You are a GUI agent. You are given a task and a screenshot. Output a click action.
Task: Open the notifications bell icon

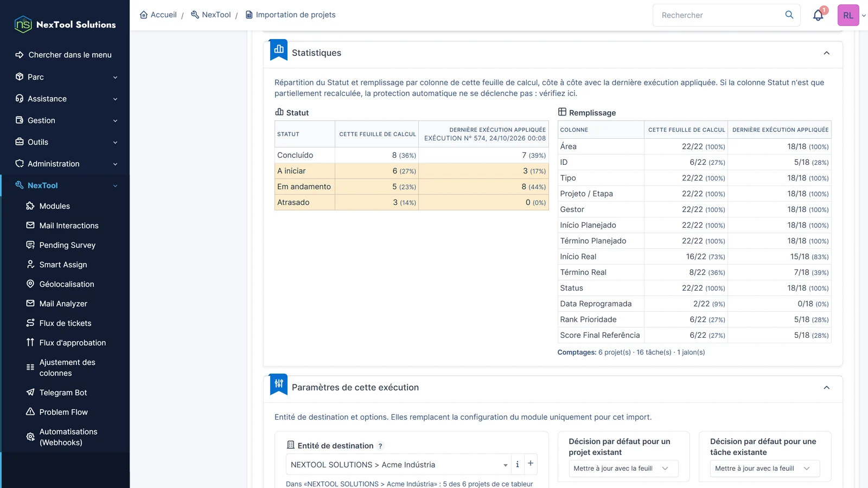pos(818,15)
